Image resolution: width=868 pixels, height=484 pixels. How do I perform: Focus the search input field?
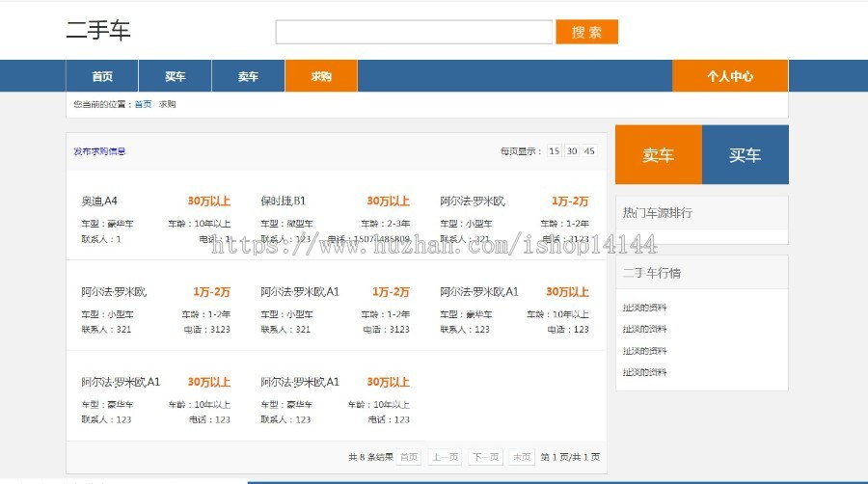(x=414, y=32)
